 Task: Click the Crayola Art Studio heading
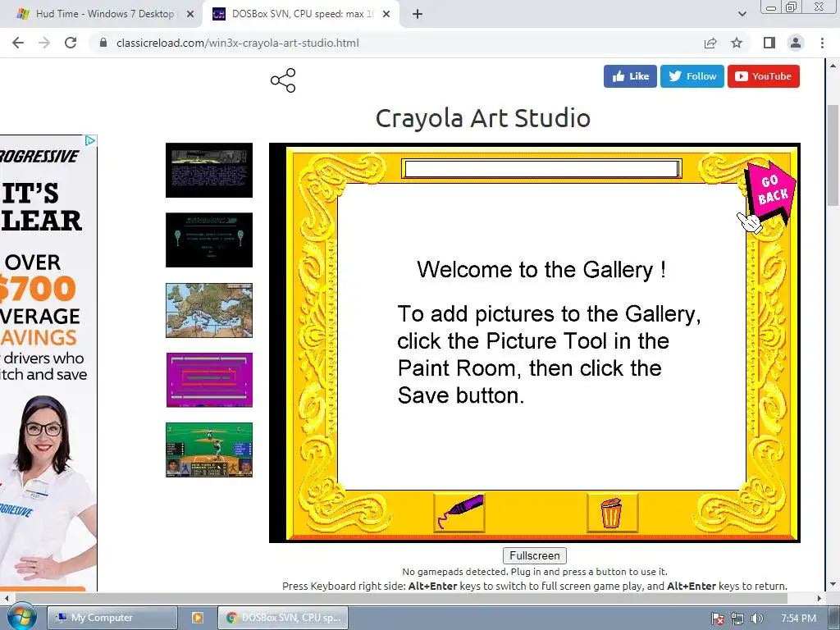coord(483,118)
